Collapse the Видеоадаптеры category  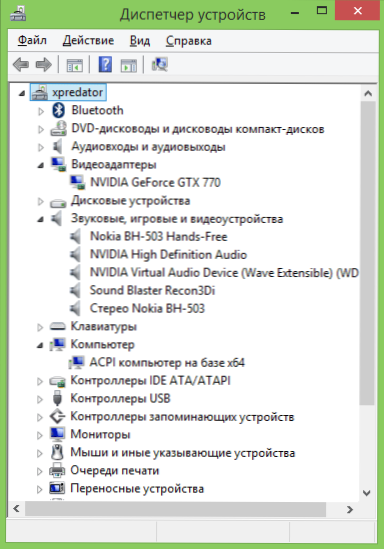[x=41, y=165]
